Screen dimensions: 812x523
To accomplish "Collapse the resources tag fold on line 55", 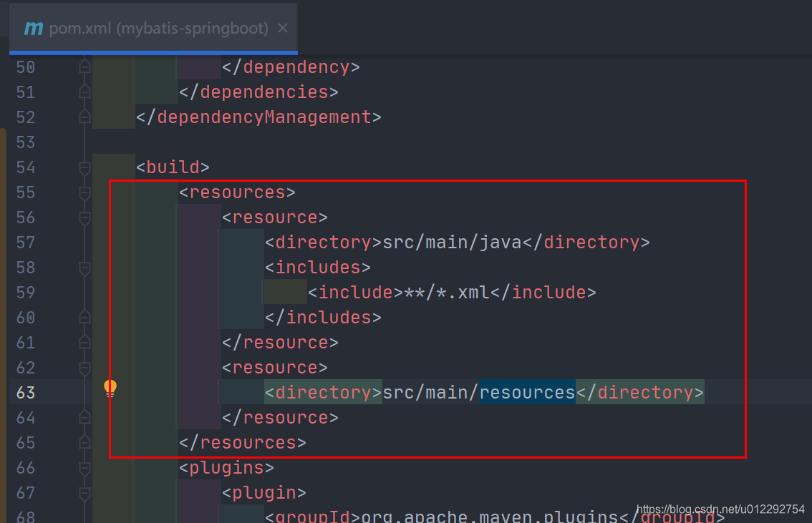I will tap(84, 193).
